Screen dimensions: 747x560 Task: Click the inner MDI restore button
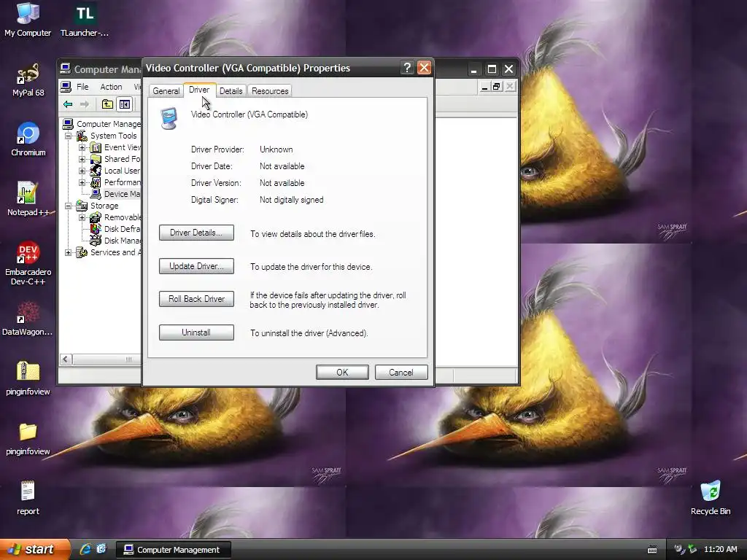[497, 87]
